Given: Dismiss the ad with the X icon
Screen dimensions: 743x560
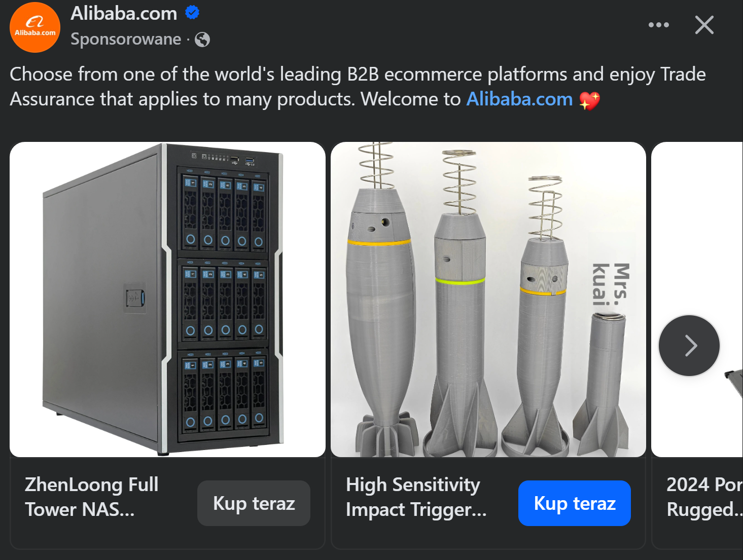Looking at the screenshot, I should pyautogui.click(x=704, y=25).
